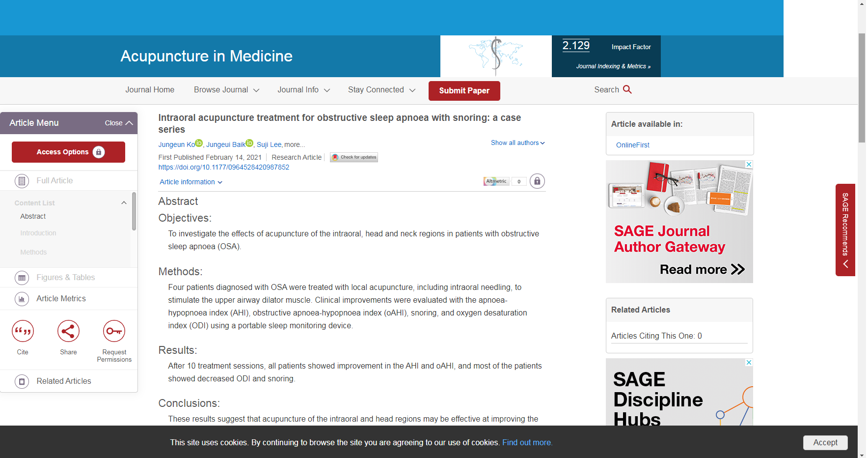This screenshot has width=868, height=458.
Task: Click the Submit Paper button
Action: 464,91
